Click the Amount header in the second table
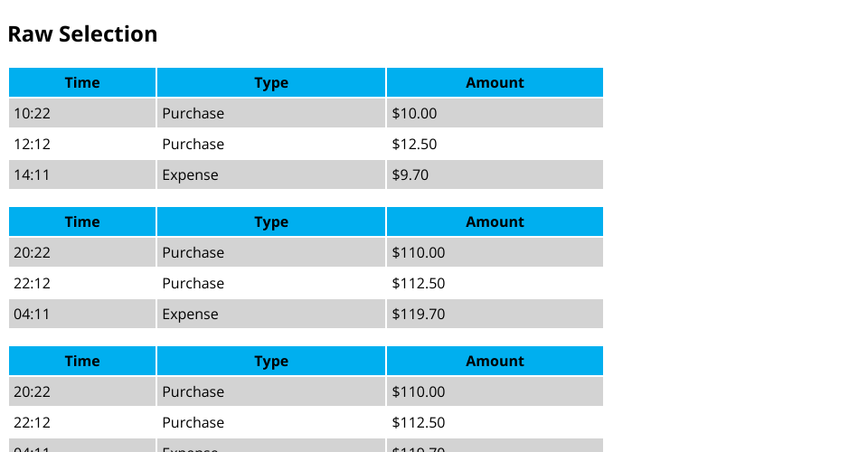Screen dimensions: 868x452 (x=495, y=221)
